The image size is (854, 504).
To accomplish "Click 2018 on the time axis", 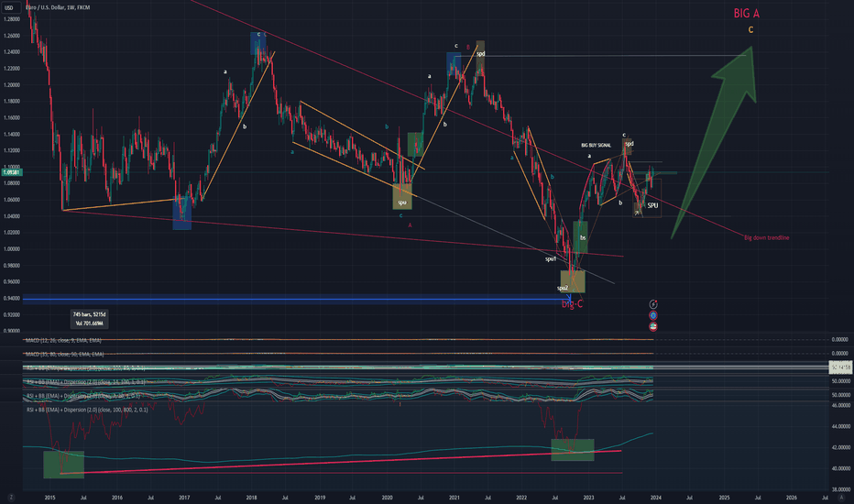I will pyautogui.click(x=252, y=498).
